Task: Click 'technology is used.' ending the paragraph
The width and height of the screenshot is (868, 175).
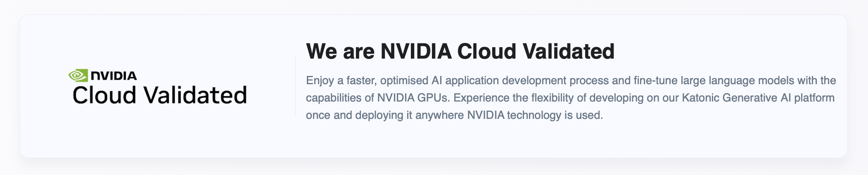Action: (555, 115)
